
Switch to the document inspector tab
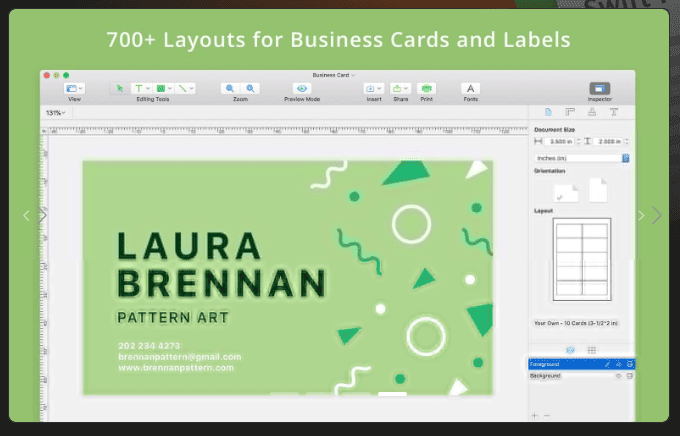[548, 112]
